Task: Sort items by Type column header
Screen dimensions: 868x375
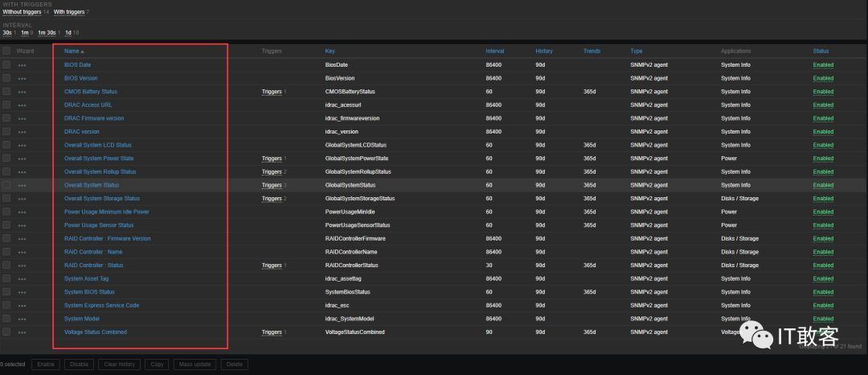Action: [636, 51]
